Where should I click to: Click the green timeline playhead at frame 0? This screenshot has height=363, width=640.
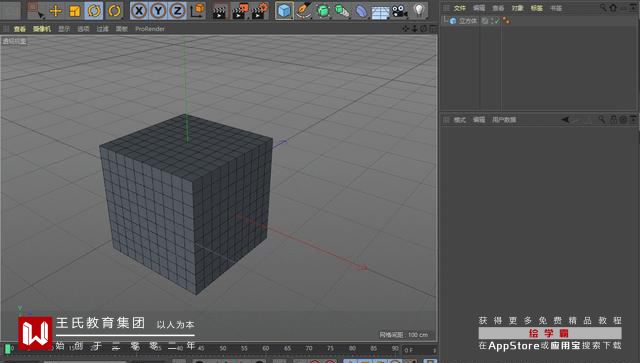pos(8,349)
